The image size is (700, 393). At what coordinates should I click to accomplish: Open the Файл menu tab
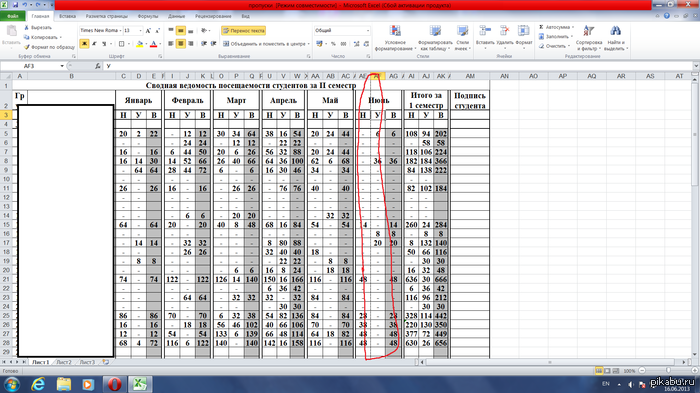click(x=13, y=16)
